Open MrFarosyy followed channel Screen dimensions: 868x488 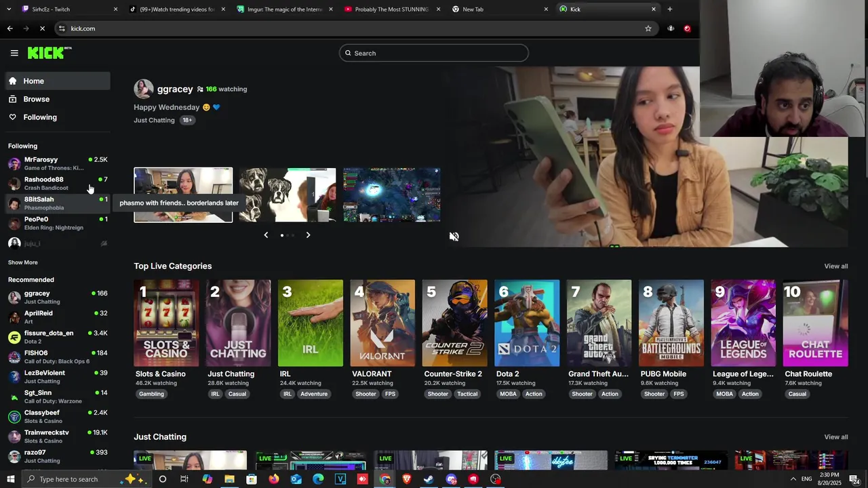pos(58,163)
